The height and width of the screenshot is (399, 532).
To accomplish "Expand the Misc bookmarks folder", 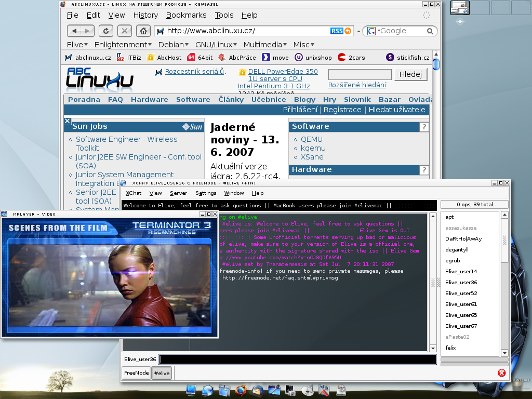I will click(x=303, y=45).
